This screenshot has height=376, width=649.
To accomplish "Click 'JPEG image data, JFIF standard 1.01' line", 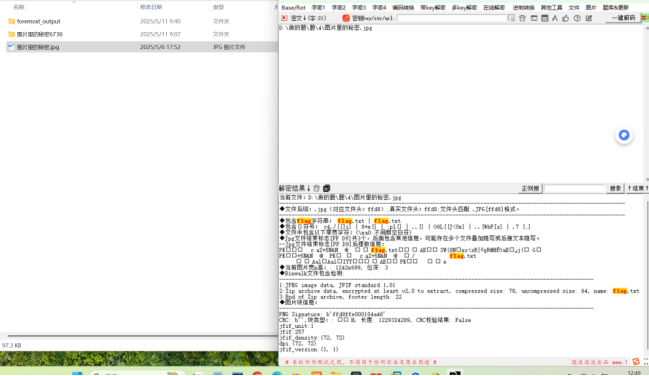I will 337,285.
